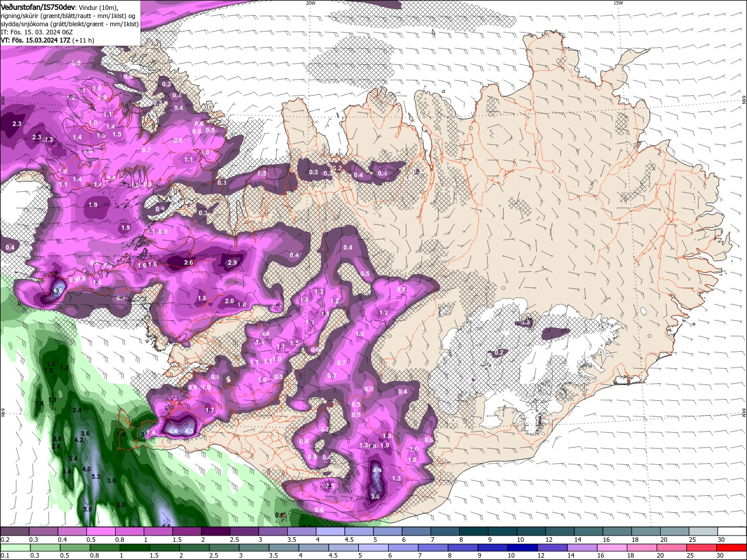Click the '5.3' rainfall value offshore

pos(96,477)
